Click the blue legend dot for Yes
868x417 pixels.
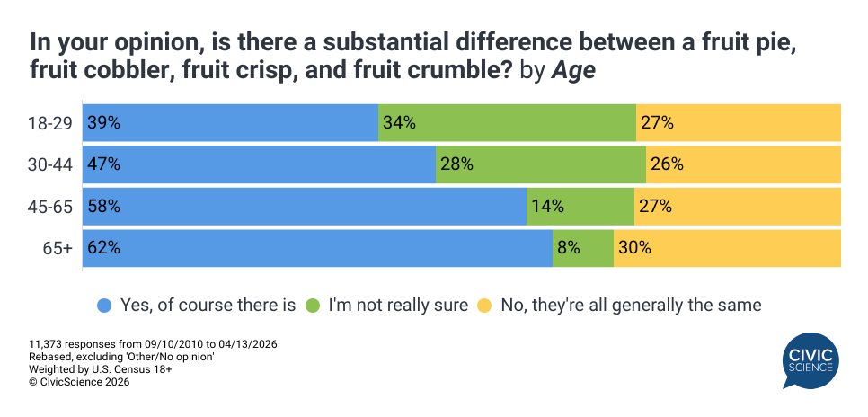point(104,305)
